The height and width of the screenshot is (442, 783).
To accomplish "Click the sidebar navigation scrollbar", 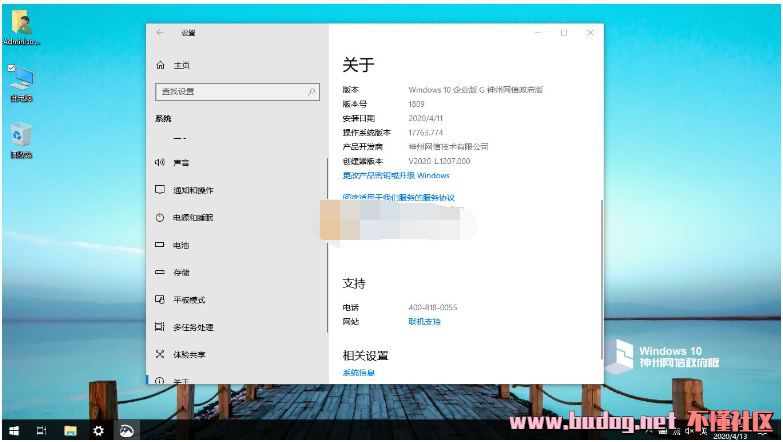I will [327, 245].
